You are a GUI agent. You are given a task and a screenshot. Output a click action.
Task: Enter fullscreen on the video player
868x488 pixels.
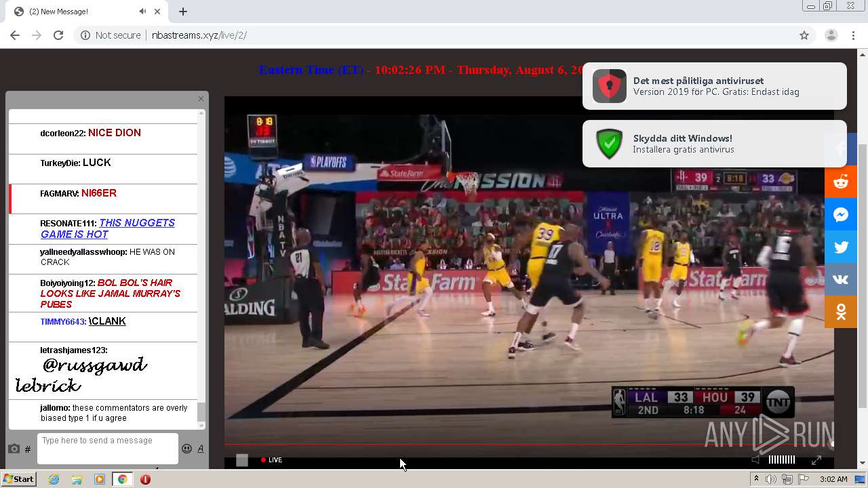pos(816,460)
